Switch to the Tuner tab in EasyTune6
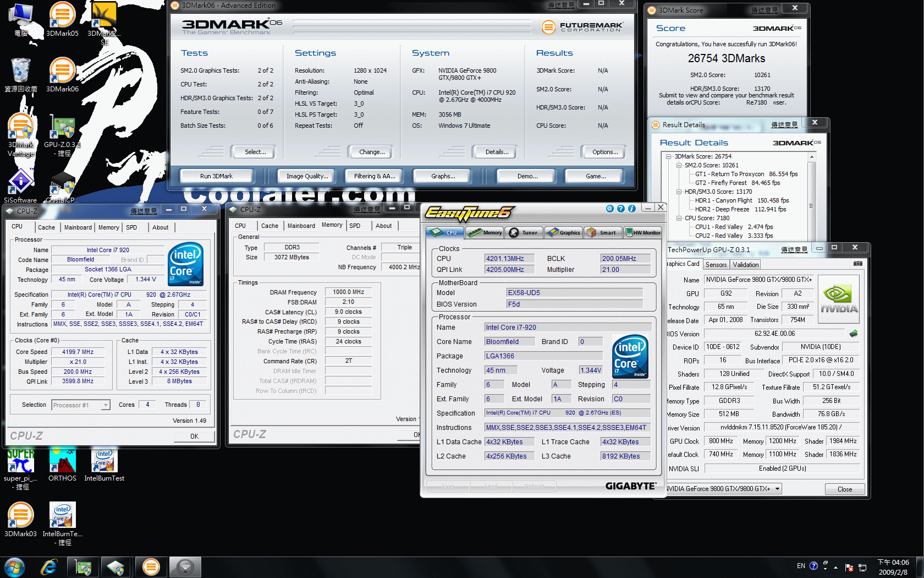This screenshot has width=924, height=578. tap(524, 233)
